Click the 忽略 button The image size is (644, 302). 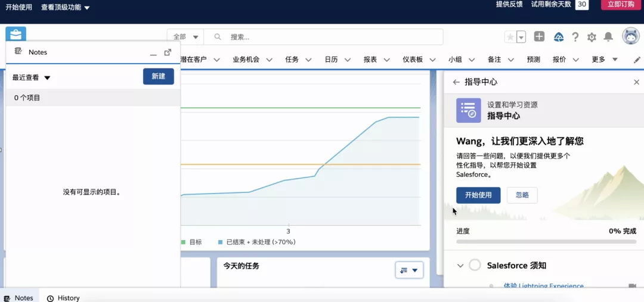(522, 195)
